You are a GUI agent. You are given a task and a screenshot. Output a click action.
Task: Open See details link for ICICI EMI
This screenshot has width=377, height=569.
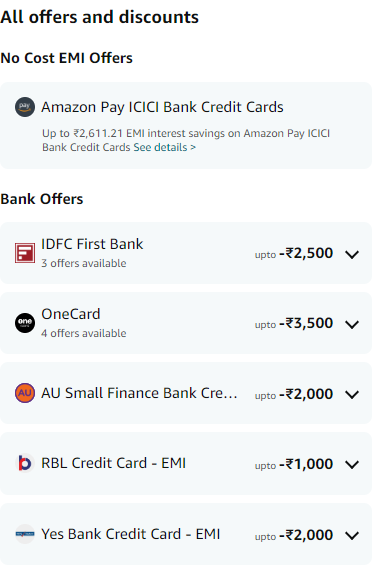[164, 147]
